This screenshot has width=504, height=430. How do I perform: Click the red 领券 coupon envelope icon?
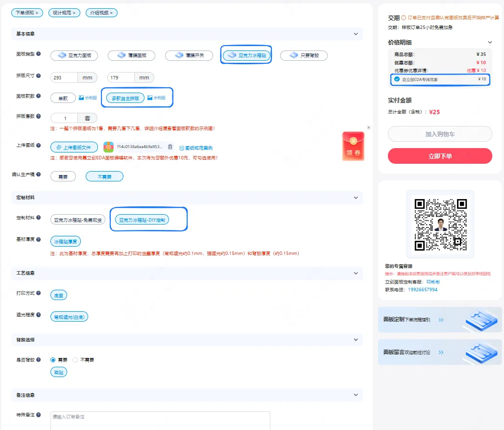point(353,146)
